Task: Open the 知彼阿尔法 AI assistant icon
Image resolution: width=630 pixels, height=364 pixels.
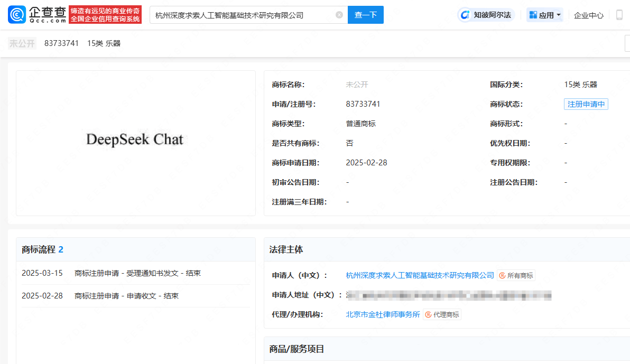Action: 466,15
